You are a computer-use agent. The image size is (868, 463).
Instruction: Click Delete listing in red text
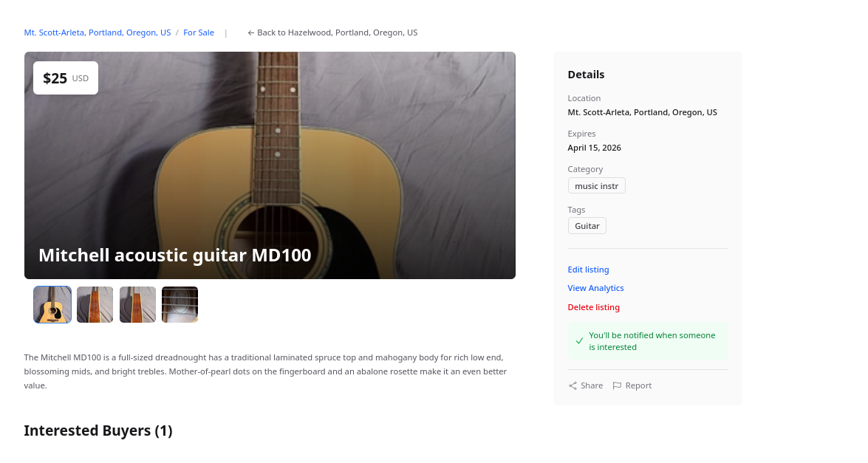(x=593, y=307)
